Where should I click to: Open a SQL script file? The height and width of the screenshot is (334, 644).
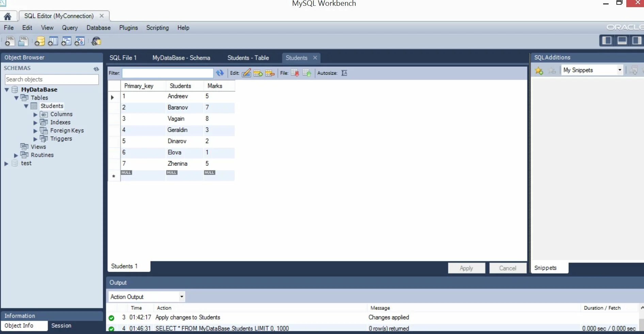(23, 41)
